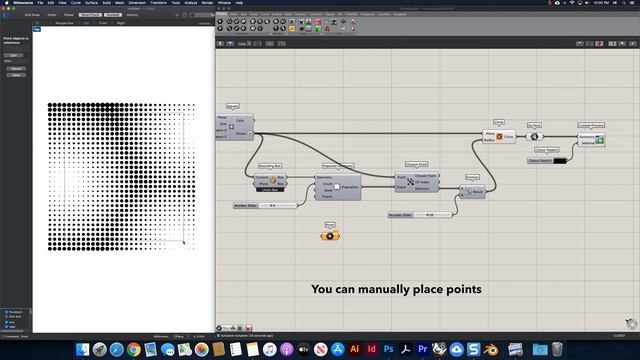The height and width of the screenshot is (360, 640).
Task: Open Google Chrome from the dock
Action: click(133, 349)
